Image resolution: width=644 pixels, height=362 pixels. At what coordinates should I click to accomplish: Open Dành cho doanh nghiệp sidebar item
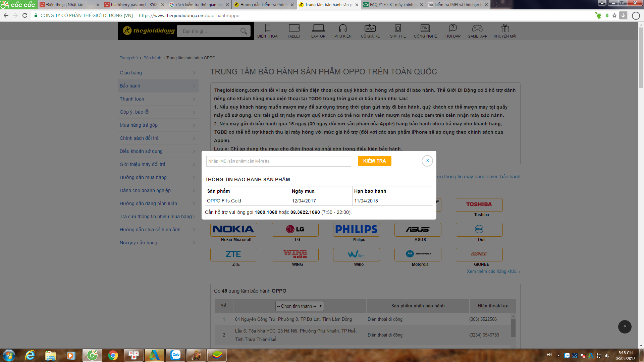[x=158, y=190]
